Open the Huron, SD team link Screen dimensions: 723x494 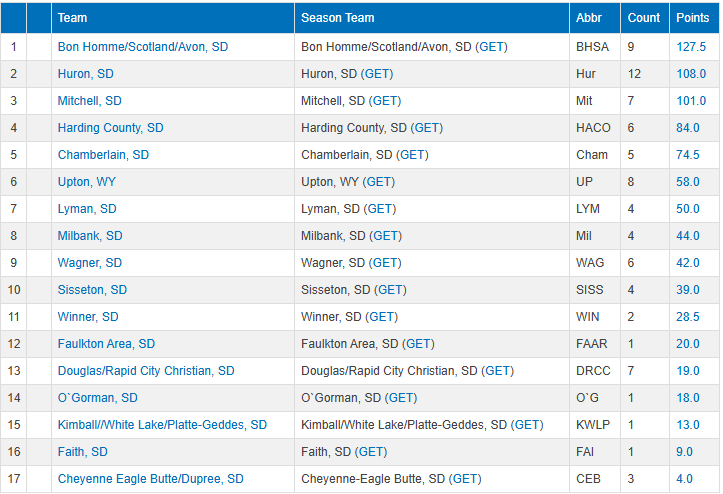pos(85,74)
